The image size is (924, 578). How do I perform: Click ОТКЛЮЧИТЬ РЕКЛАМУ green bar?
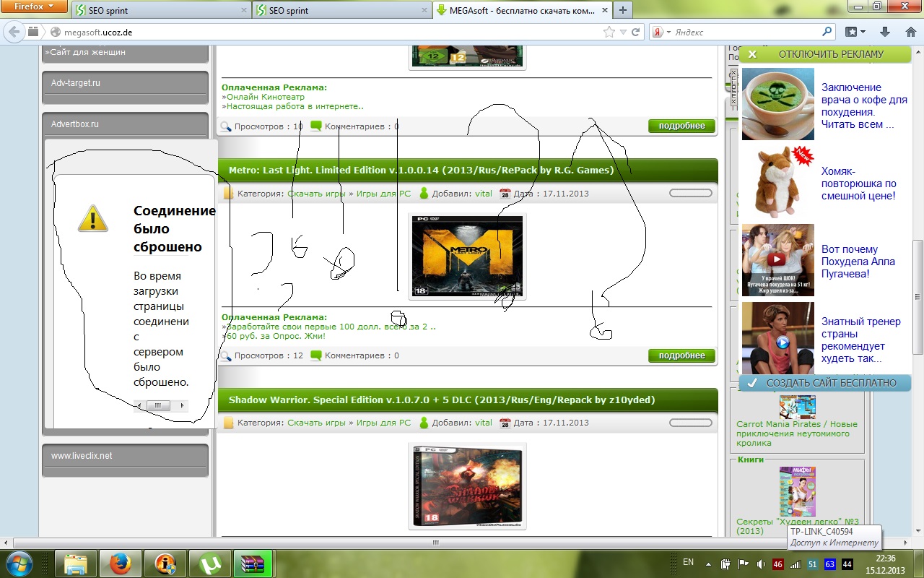point(825,54)
